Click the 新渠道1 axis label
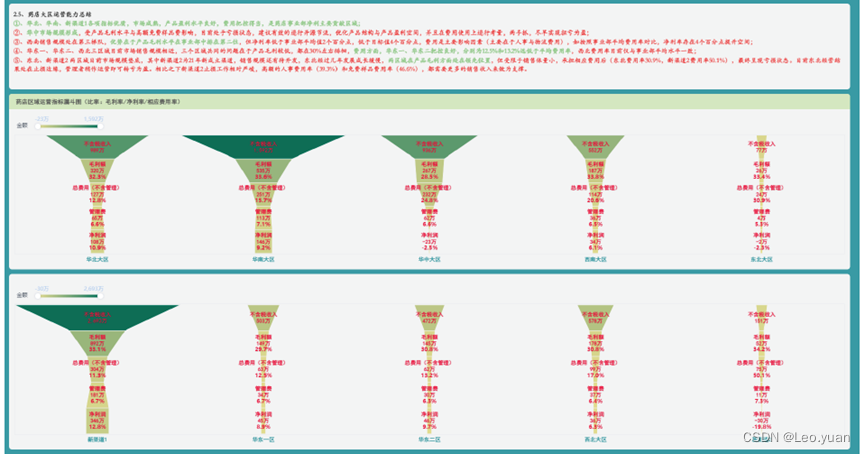The image size is (865, 454). click(97, 440)
